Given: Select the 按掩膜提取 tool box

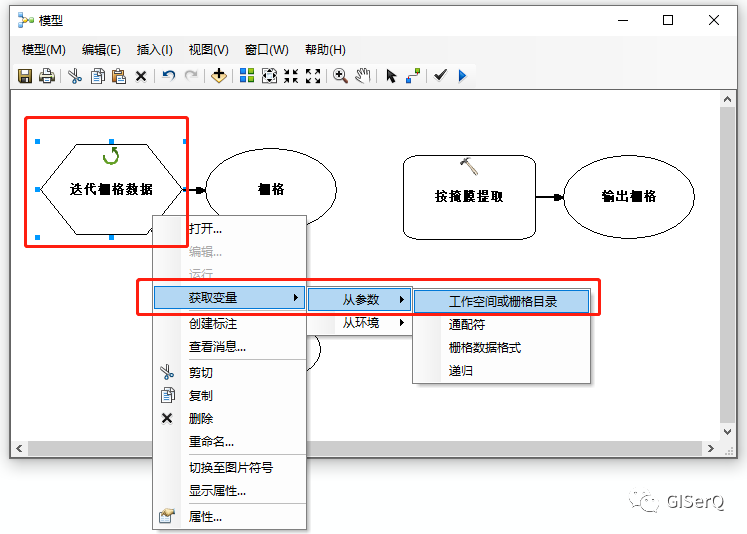Looking at the screenshot, I should [x=469, y=197].
